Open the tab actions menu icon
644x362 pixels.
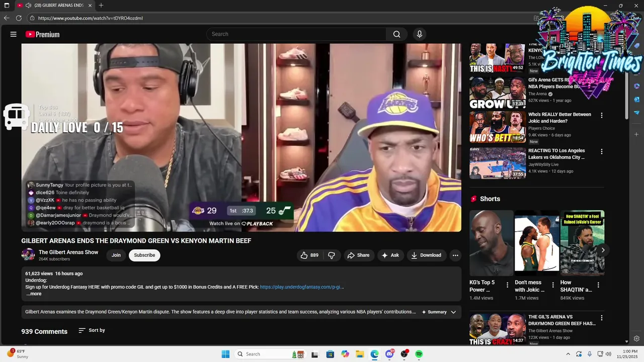coord(7,5)
